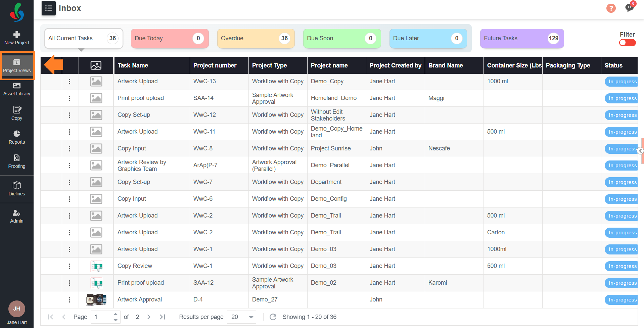Viewport: 644px width, 328px height.
Task: Open the Reports section
Action: click(17, 137)
